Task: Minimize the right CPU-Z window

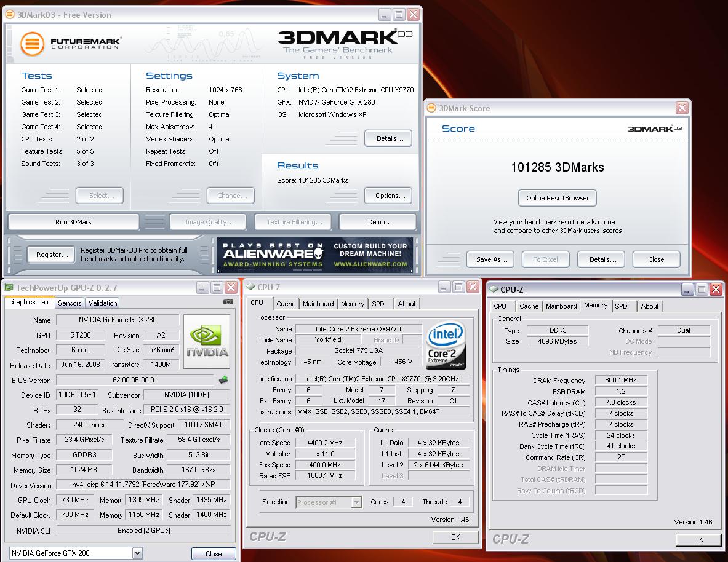Action: click(x=687, y=289)
